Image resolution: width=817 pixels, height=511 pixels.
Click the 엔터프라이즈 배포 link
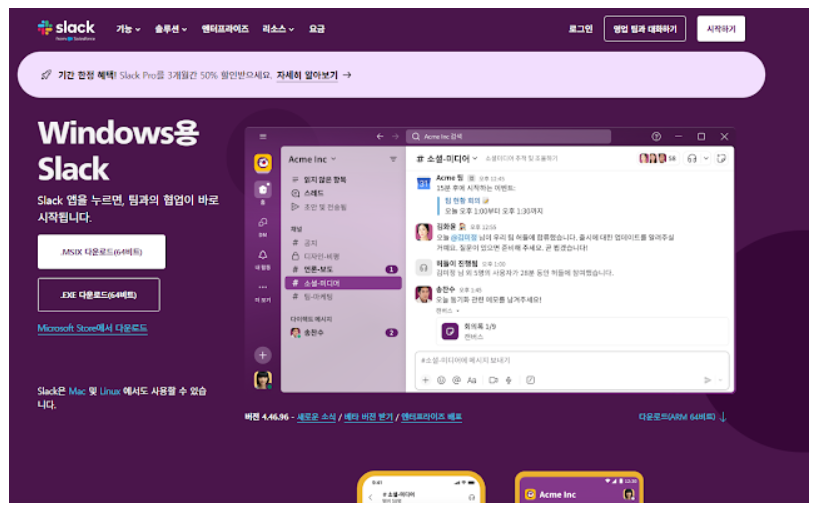coord(431,417)
